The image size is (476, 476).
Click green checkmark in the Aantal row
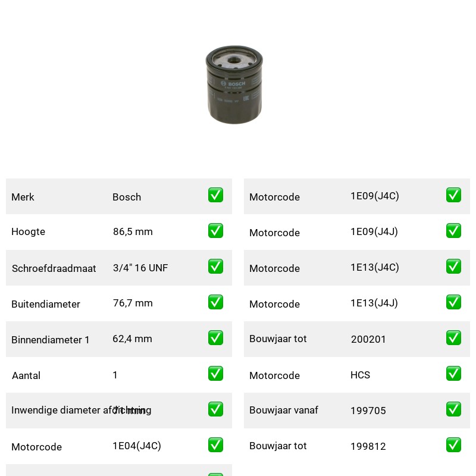tap(215, 374)
